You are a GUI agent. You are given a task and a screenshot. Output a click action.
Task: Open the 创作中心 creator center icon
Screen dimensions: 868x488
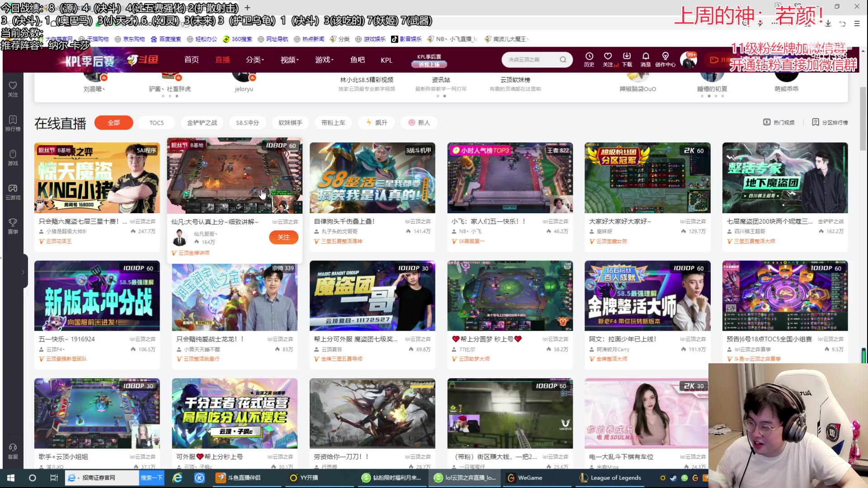(x=664, y=59)
